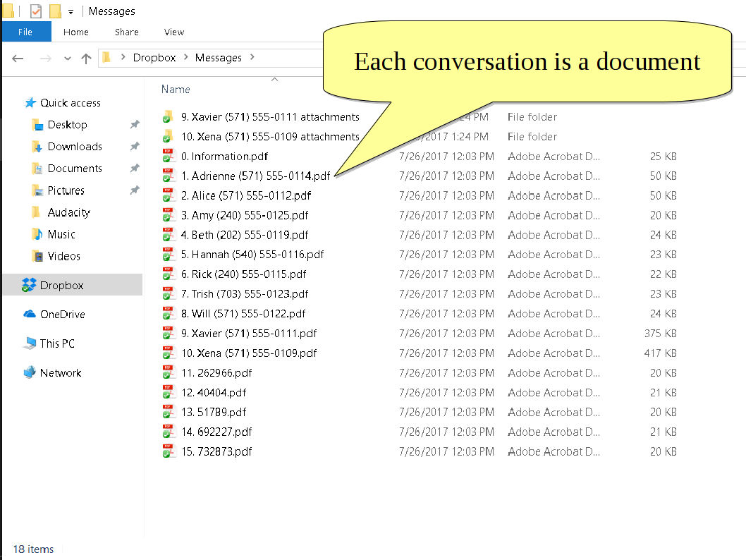Click Dropbox breadcrumb in address bar
The height and width of the screenshot is (560, 746).
154,57
